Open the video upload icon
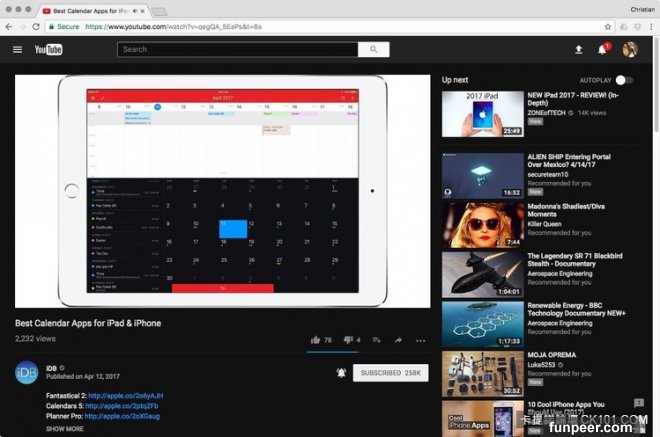The height and width of the screenshot is (437, 660). point(578,49)
